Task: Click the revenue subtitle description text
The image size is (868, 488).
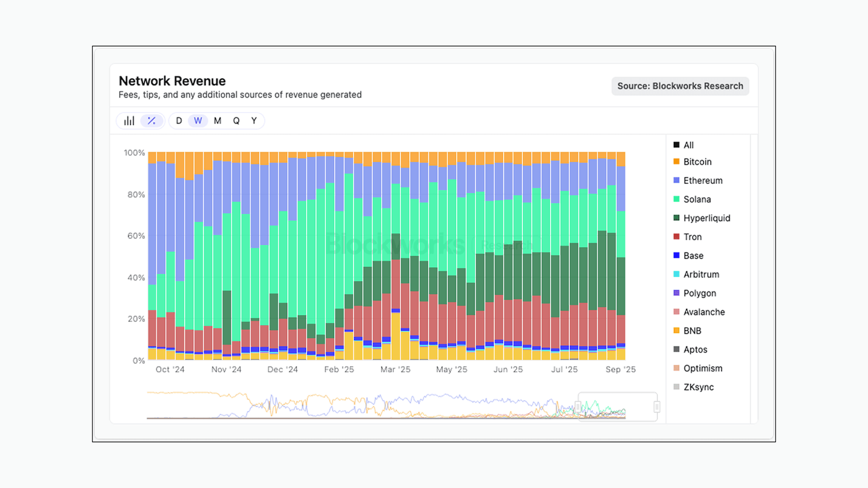Action: coord(240,95)
